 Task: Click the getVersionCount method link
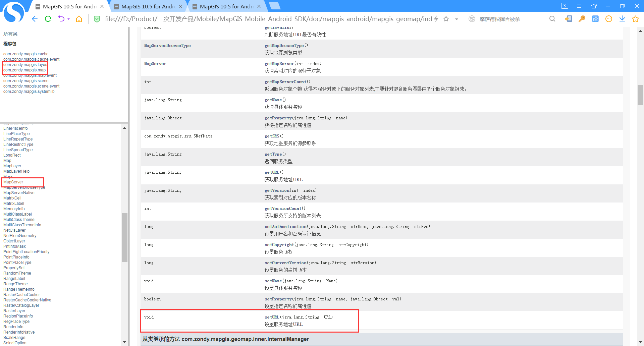pos(283,209)
